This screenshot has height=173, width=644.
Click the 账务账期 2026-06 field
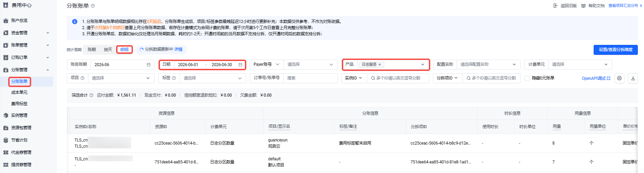[x=122, y=64]
